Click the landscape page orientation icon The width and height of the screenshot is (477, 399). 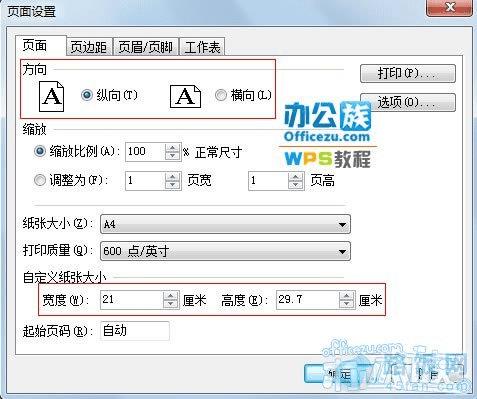185,96
